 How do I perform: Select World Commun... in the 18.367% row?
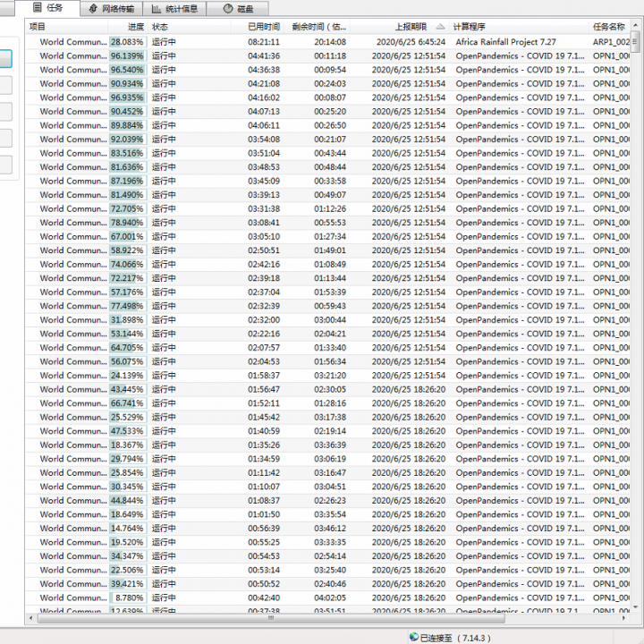pos(73,445)
